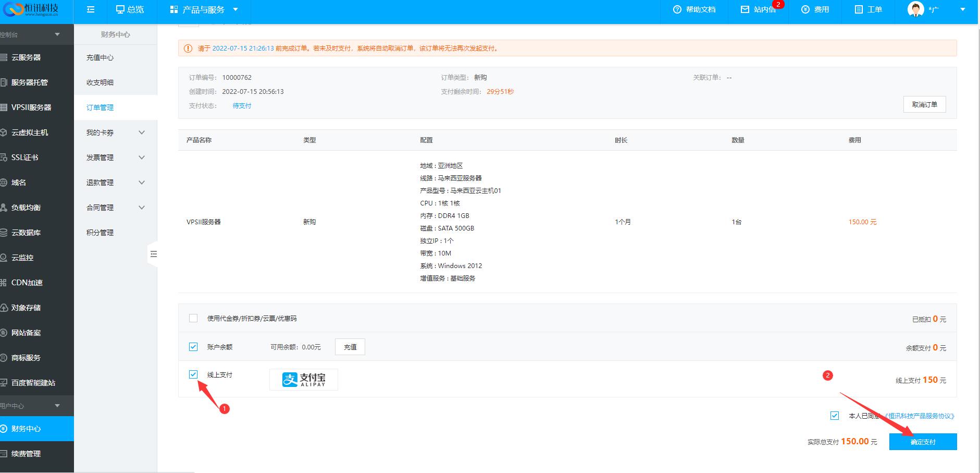This screenshot has height=473, width=980.
Task: Click the 取消订单 button
Action: (924, 104)
